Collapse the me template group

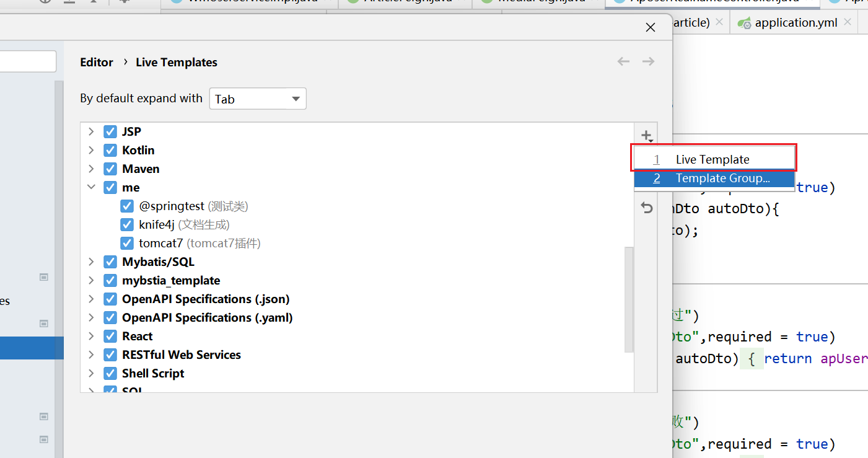tap(91, 187)
